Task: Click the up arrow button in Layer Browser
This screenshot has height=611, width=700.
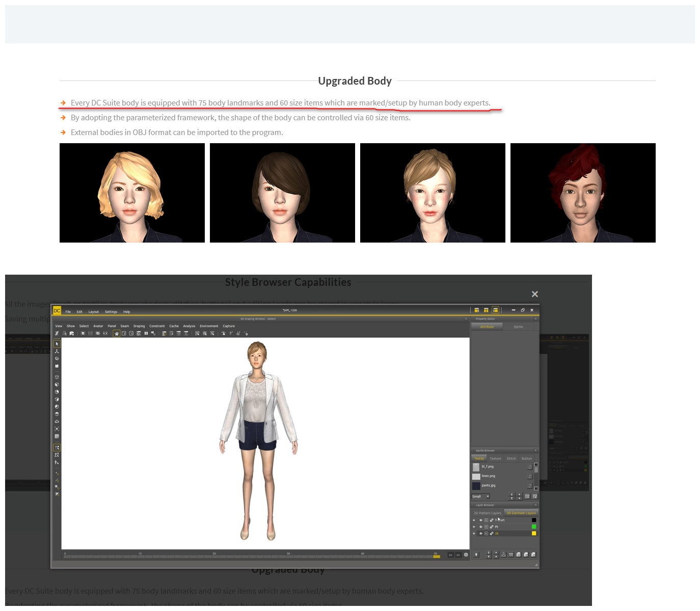Action: click(x=476, y=554)
